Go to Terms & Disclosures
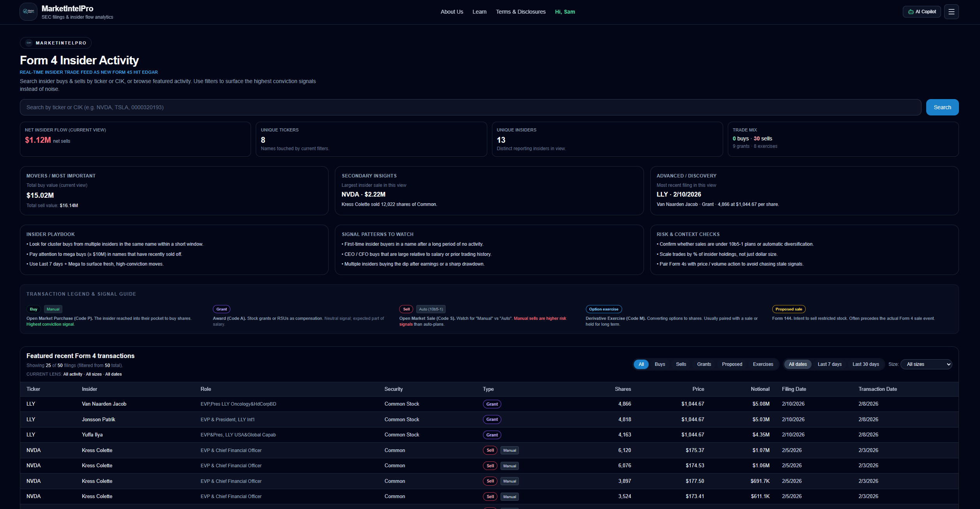This screenshot has height=509, width=980. pos(520,12)
